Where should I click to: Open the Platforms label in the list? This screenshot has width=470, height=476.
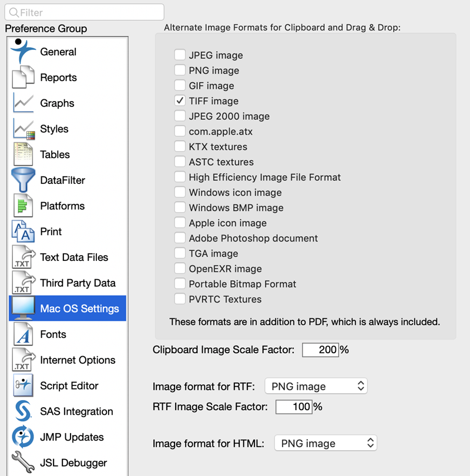pos(62,206)
